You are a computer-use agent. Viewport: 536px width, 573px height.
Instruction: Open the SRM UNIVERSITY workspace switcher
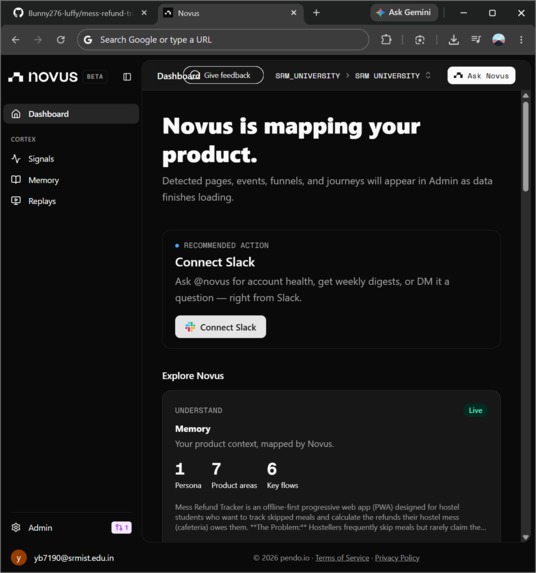click(x=393, y=76)
